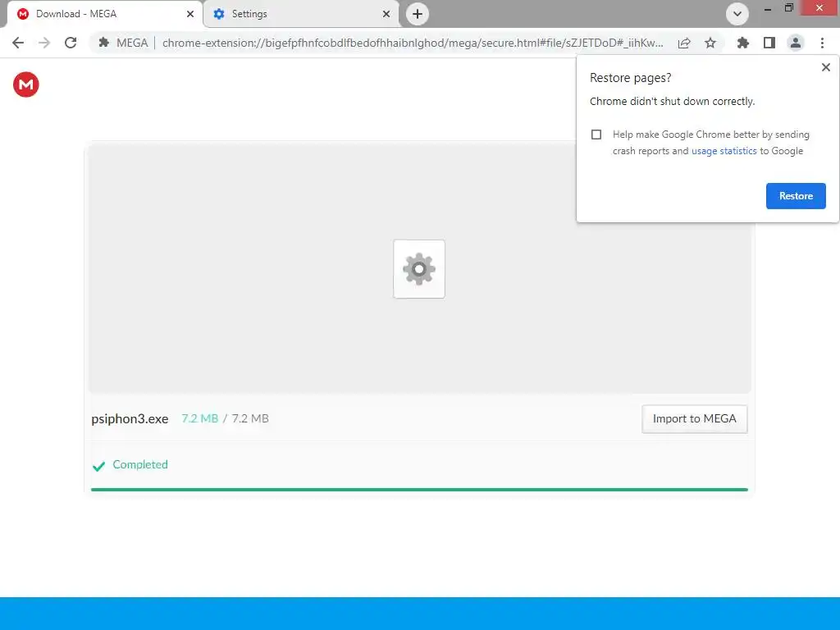This screenshot has width=840, height=630.
Task: Click the MEGA logo on the page
Action: (25, 84)
